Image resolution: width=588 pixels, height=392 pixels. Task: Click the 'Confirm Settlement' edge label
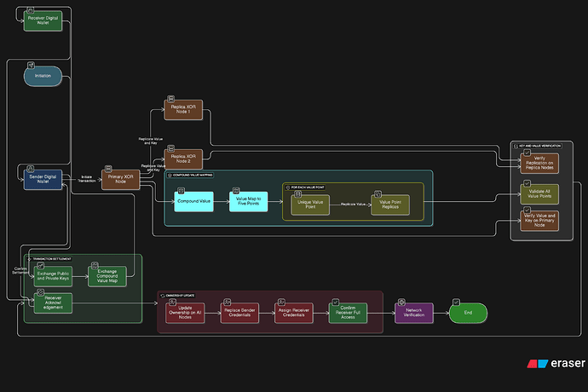tap(20, 270)
